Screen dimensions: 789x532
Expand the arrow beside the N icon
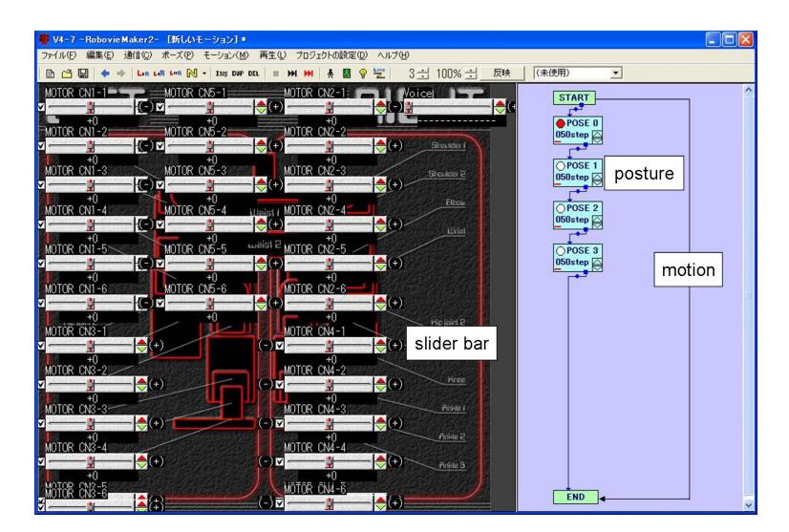click(204, 74)
